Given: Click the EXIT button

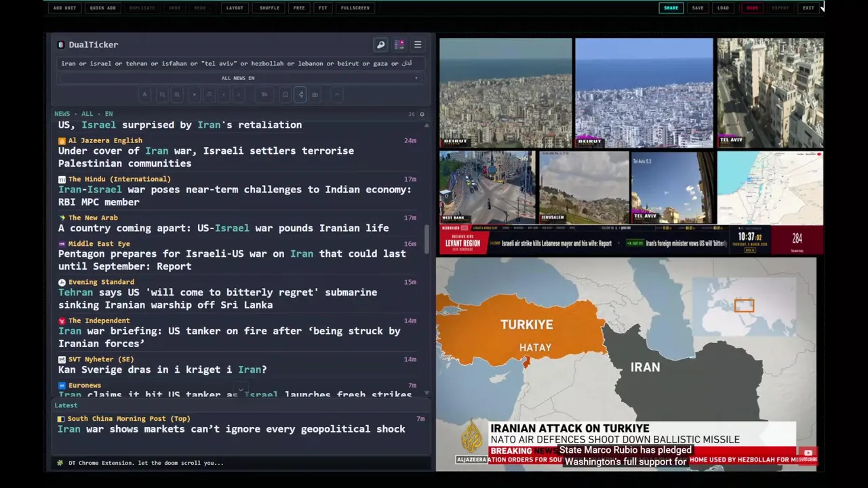Looking at the screenshot, I should (808, 8).
